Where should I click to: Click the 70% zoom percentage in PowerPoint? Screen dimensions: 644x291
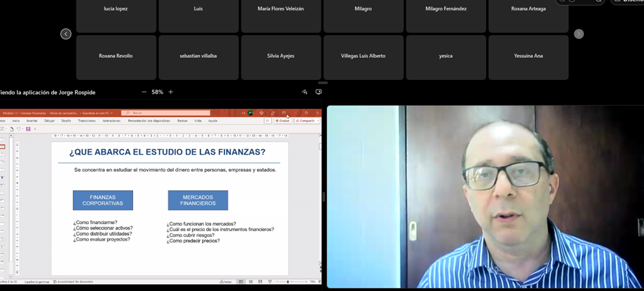pos(312,281)
